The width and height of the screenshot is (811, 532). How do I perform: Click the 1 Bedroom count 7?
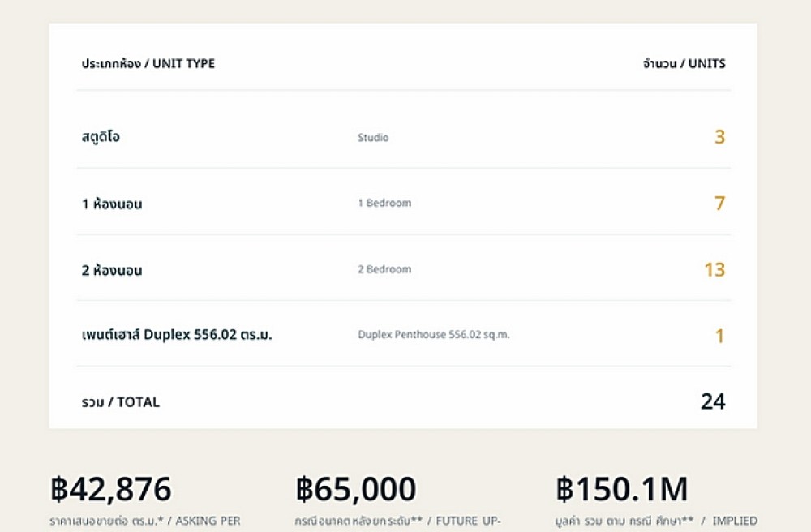coord(719,204)
